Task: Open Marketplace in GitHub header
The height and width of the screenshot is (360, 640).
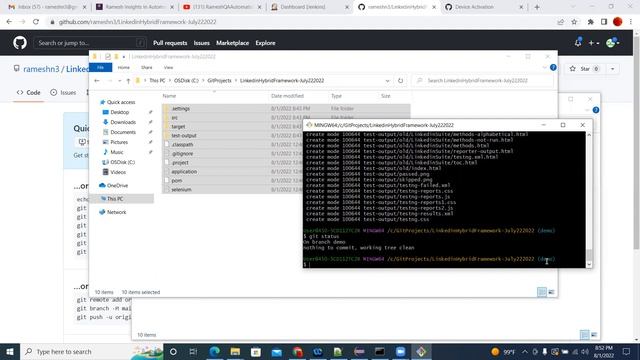Action: (232, 43)
